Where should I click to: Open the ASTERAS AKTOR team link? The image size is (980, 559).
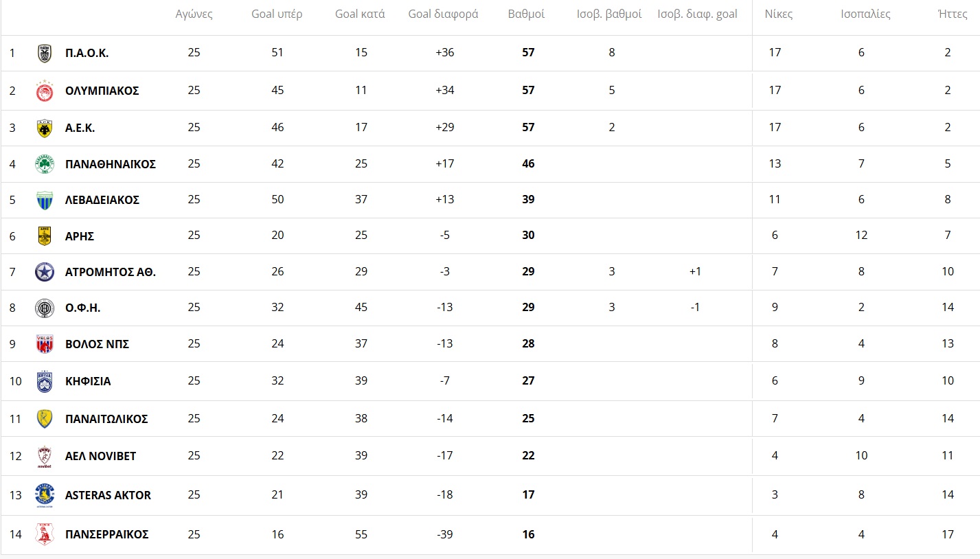108,495
